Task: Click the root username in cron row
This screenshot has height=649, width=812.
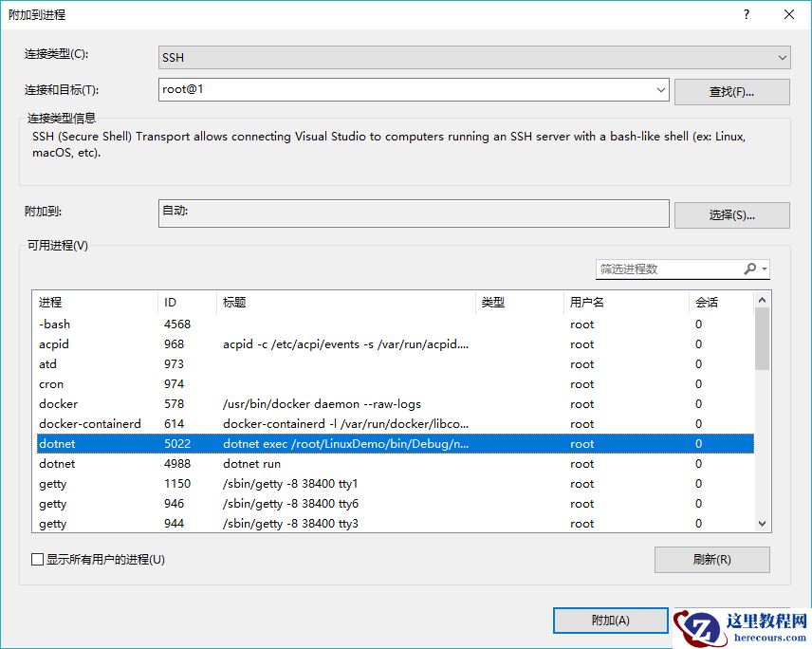Action: 582,384
